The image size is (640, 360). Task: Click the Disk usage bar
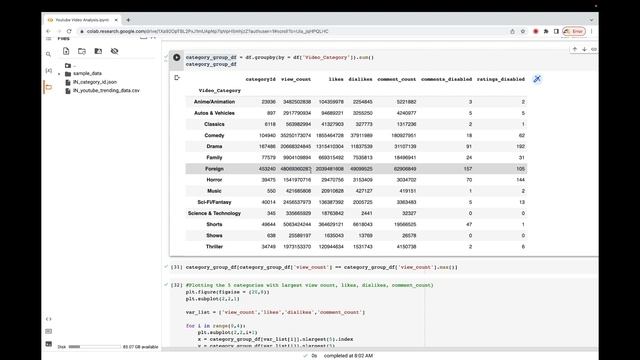point(94,347)
